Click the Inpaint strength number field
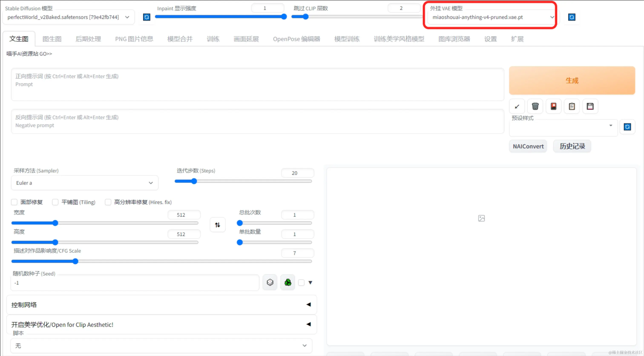Screen dimensions: 644x356 (267, 8)
